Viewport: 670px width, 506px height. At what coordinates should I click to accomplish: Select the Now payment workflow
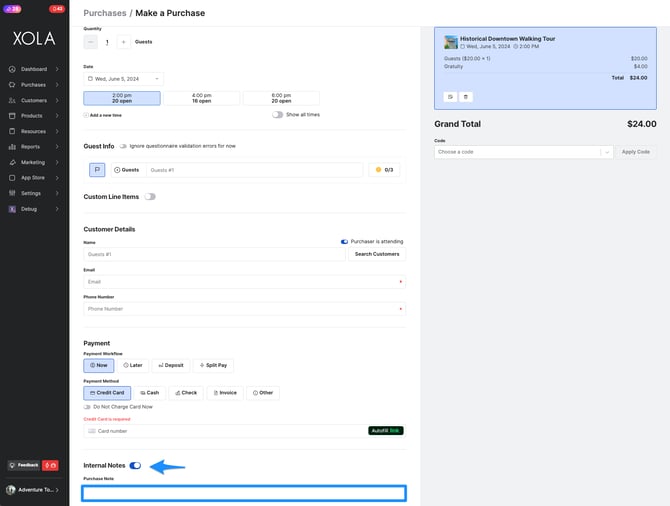(x=99, y=365)
